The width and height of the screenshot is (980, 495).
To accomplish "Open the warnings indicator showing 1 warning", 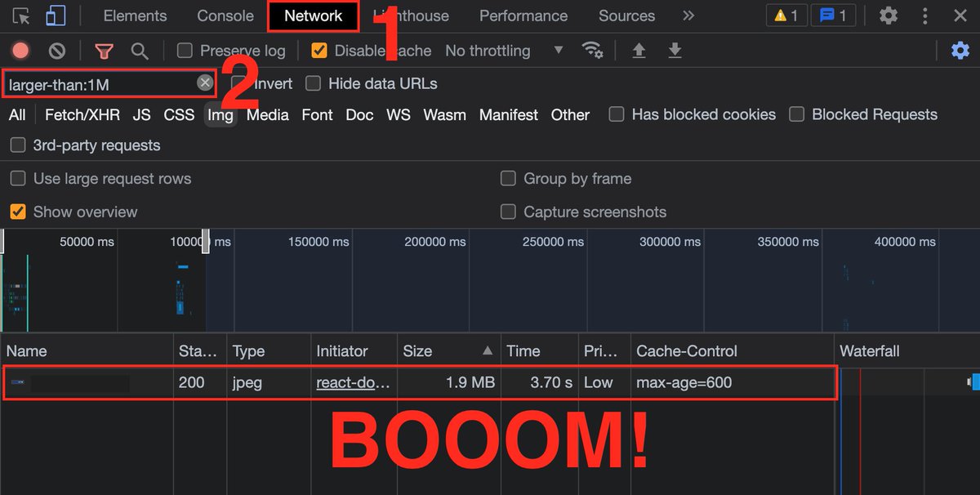I will 785,14.
